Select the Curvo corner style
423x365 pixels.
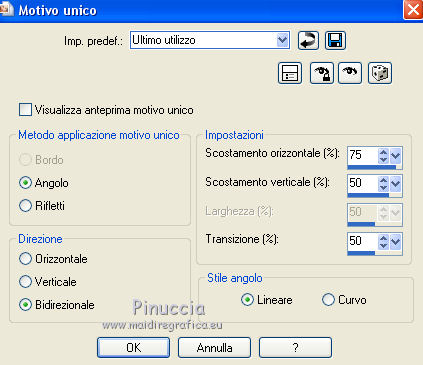point(328,300)
